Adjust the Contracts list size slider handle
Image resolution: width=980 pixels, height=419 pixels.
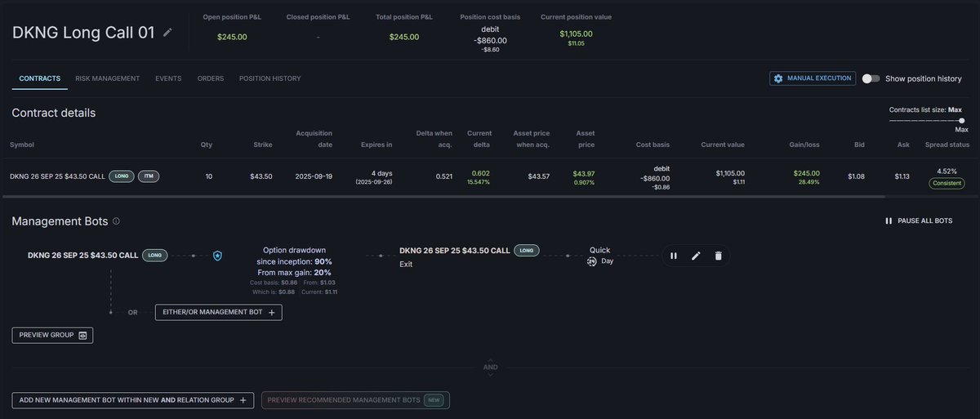[961, 120]
